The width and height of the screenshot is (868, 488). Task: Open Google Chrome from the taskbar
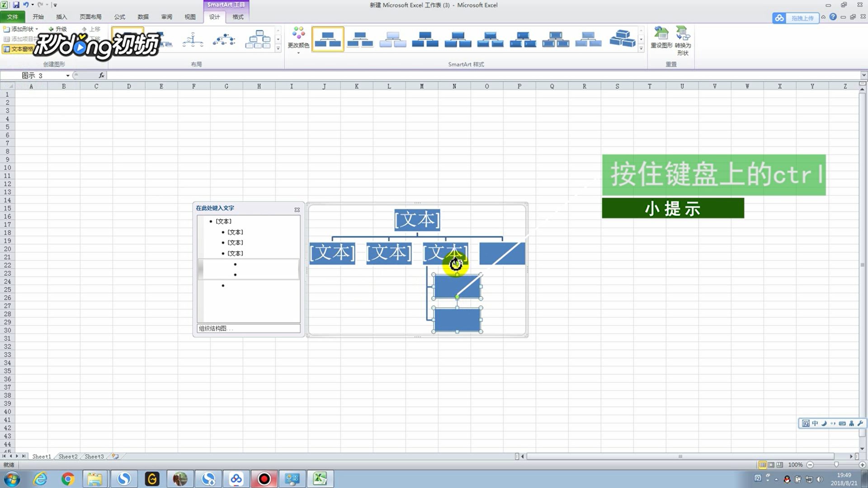68,479
